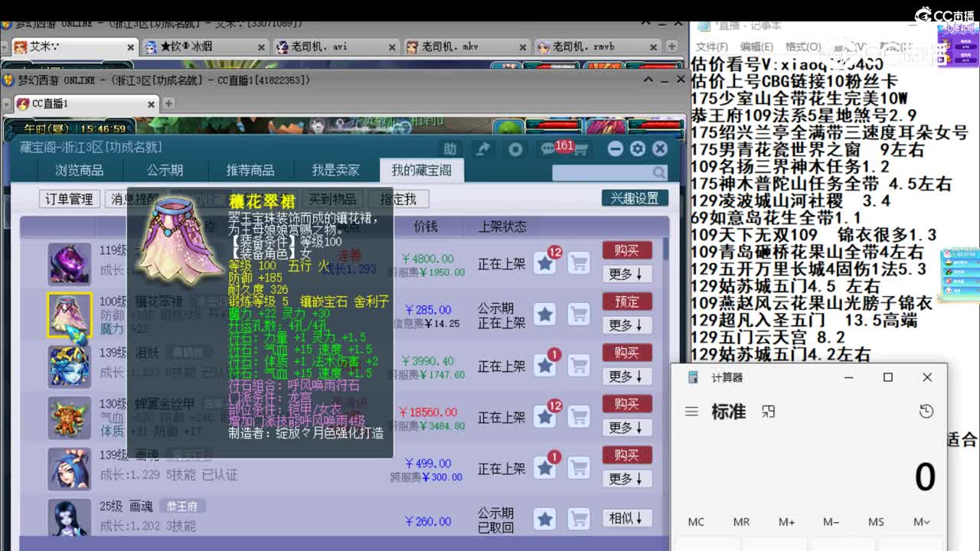This screenshot has width=980, height=551.
Task: Expand 更多↓ for the ¥3990.40 row
Action: pos(626,376)
